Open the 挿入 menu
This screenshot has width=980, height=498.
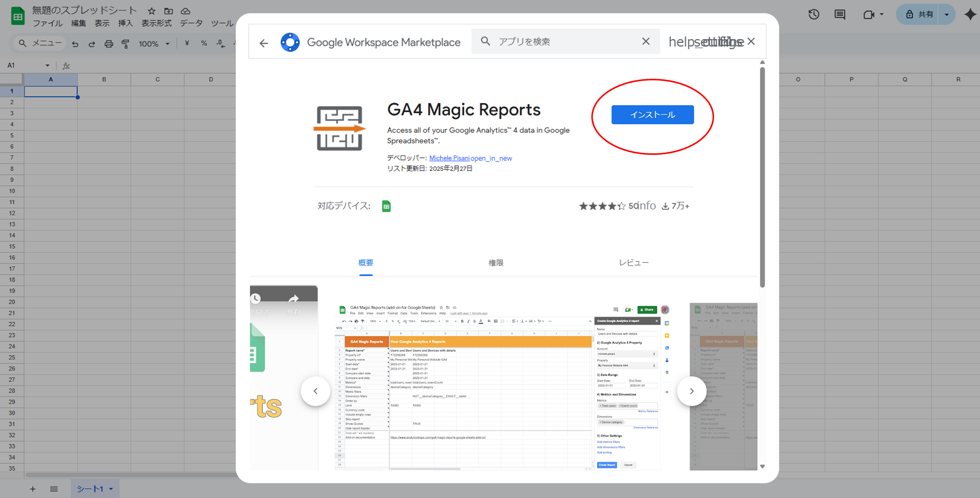tap(125, 23)
